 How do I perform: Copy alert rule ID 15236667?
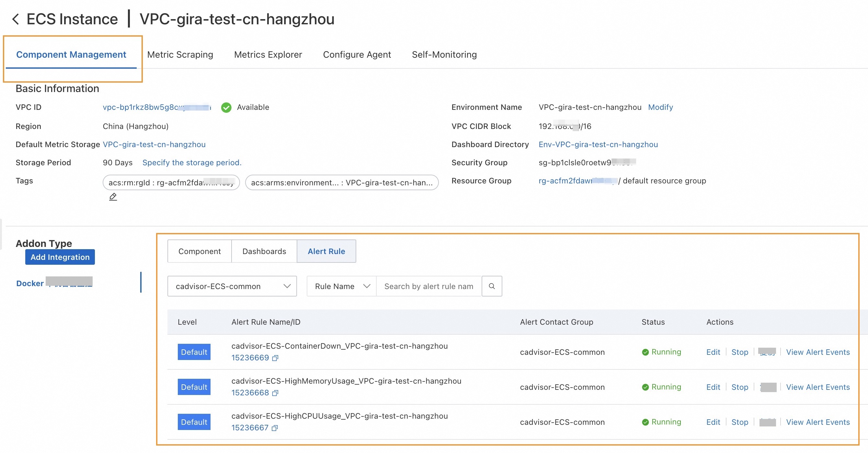(x=275, y=428)
